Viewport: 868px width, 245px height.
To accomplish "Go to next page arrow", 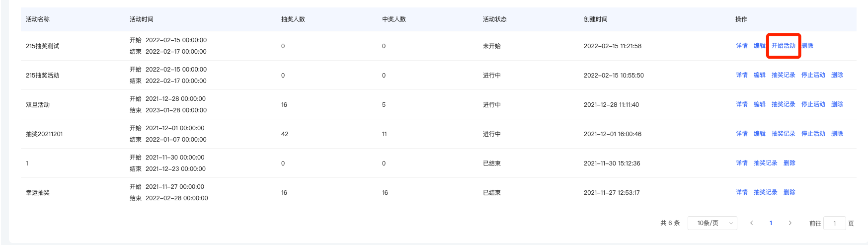I will click(790, 223).
